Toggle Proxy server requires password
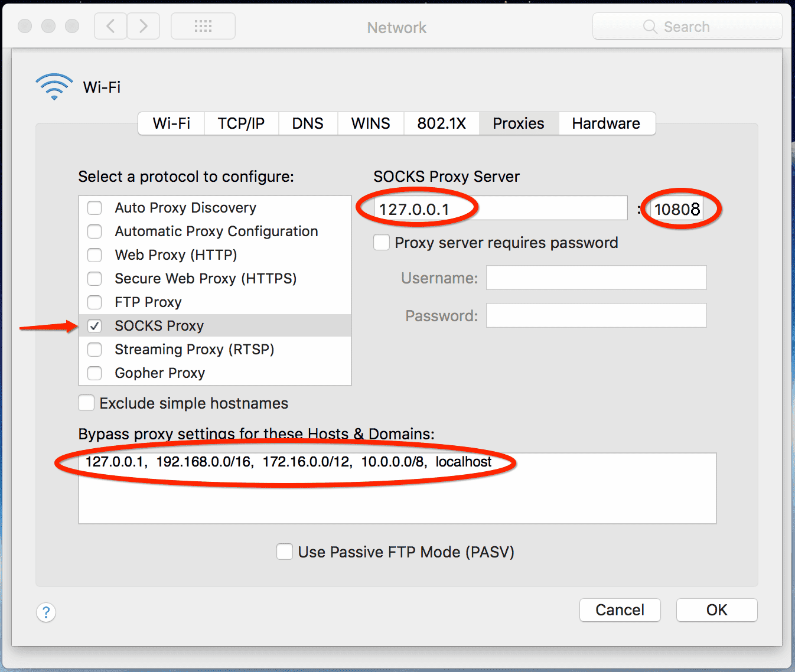The image size is (795, 672). (382, 243)
